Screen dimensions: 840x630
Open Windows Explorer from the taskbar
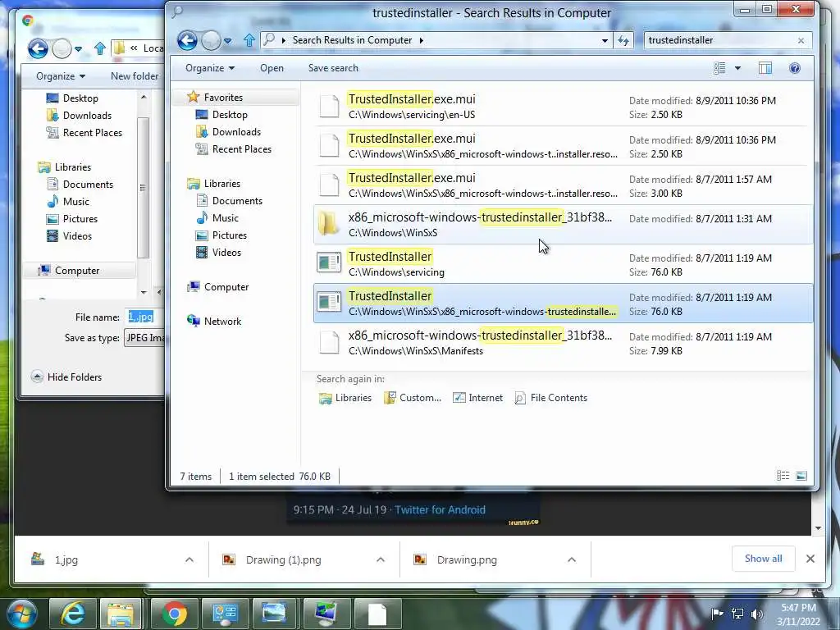(121, 614)
